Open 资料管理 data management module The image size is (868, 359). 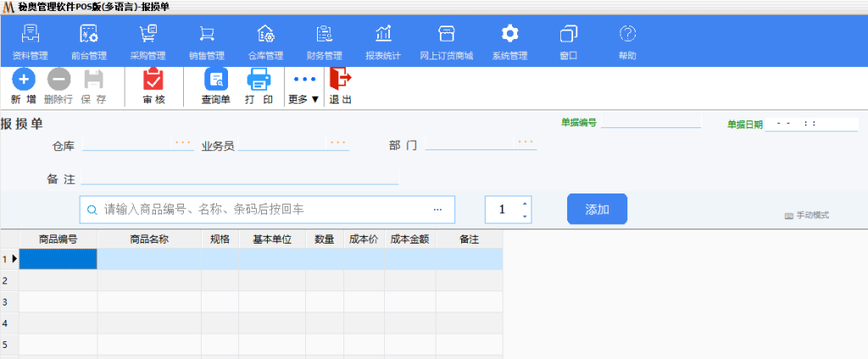point(31,35)
